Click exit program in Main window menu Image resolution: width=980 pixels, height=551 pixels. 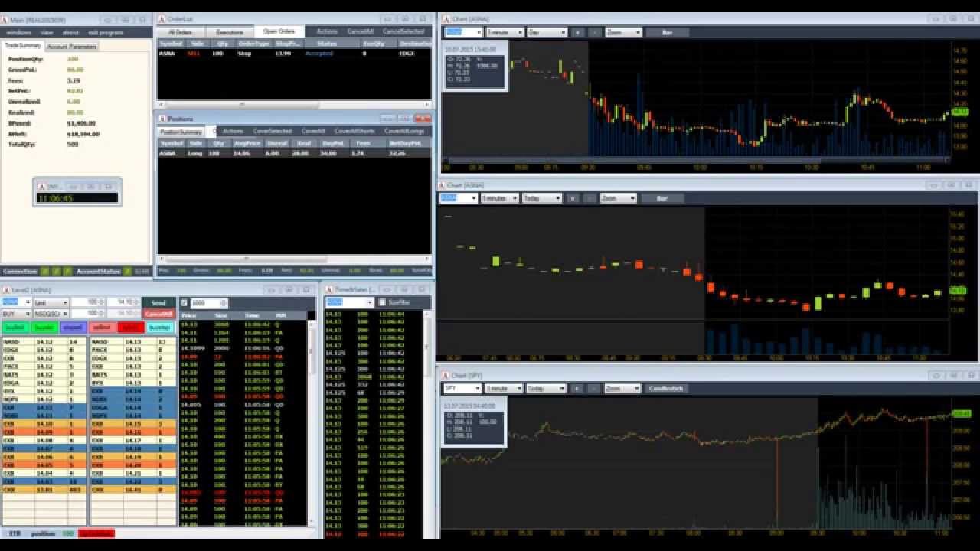click(x=106, y=32)
